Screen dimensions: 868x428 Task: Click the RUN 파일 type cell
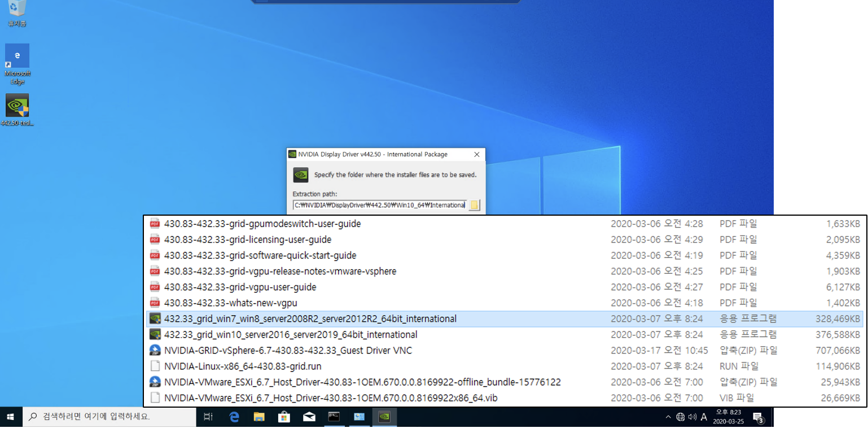click(739, 366)
